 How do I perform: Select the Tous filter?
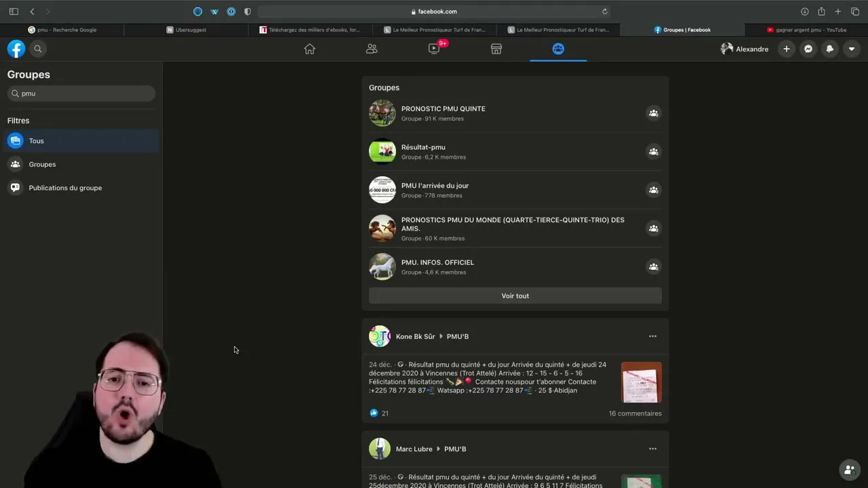[x=37, y=141]
